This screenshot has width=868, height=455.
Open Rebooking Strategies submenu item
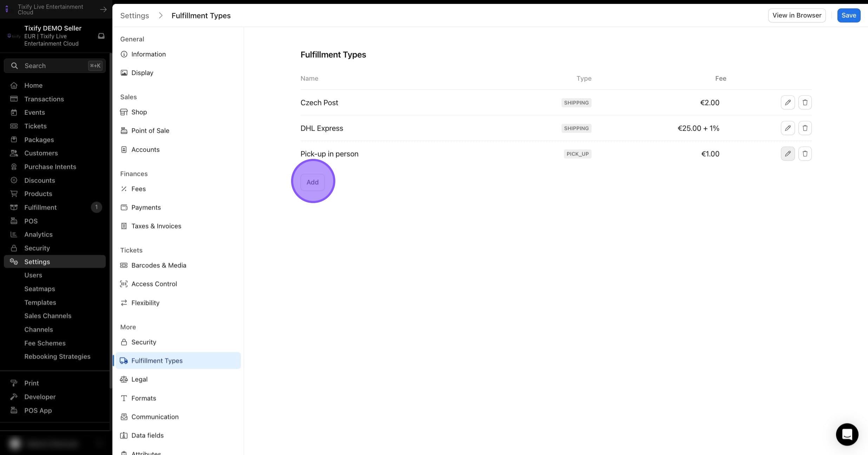pos(57,356)
